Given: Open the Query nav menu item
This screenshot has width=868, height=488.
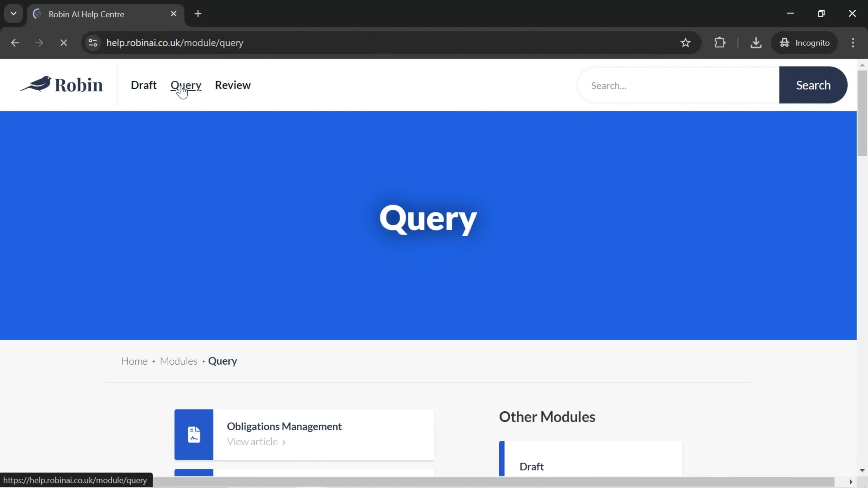Looking at the screenshot, I should click(x=186, y=85).
